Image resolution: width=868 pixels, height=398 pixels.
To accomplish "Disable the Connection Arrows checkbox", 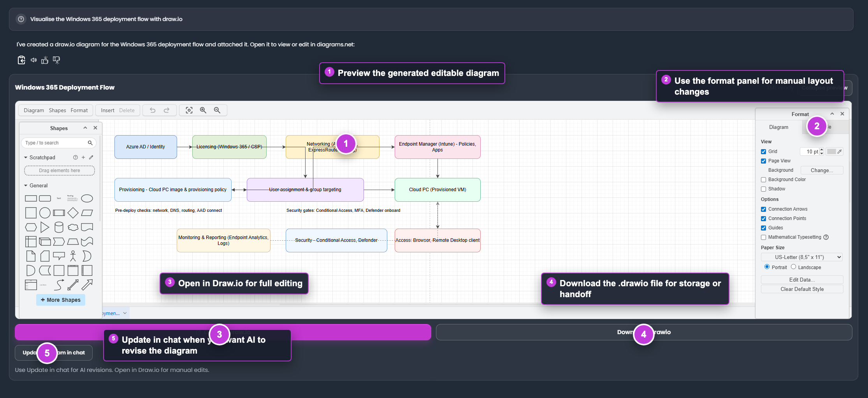I will (763, 209).
